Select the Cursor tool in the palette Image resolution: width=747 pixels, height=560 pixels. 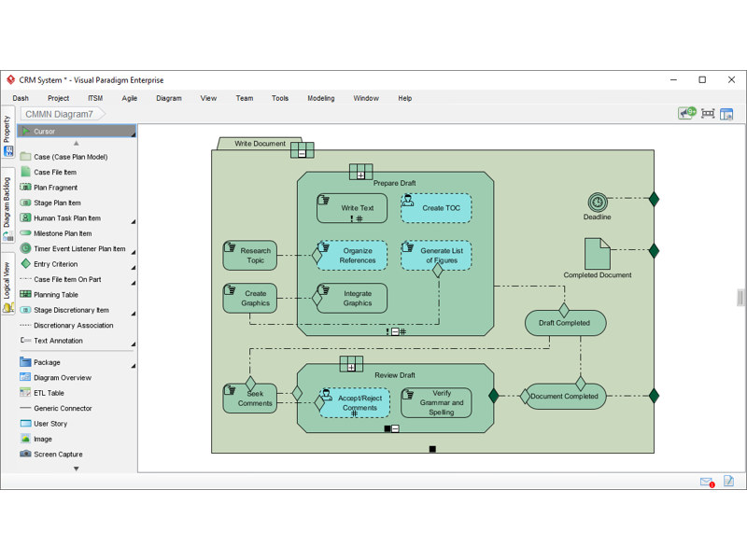77,131
